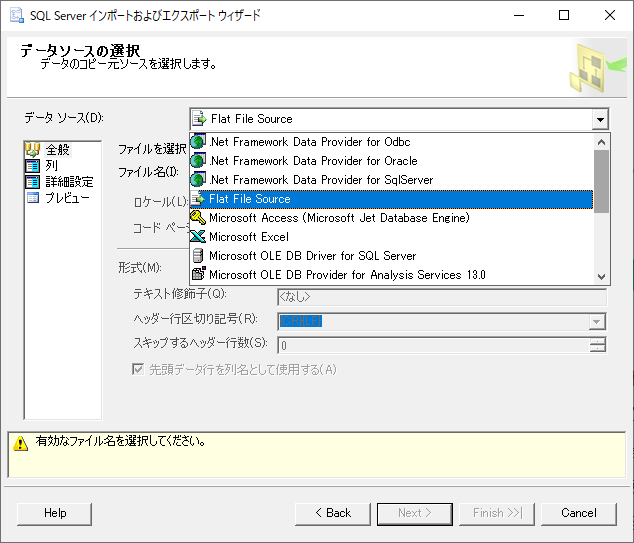
Task: Increment the スキップするヘッダー行数 spinner
Action: coord(598,341)
